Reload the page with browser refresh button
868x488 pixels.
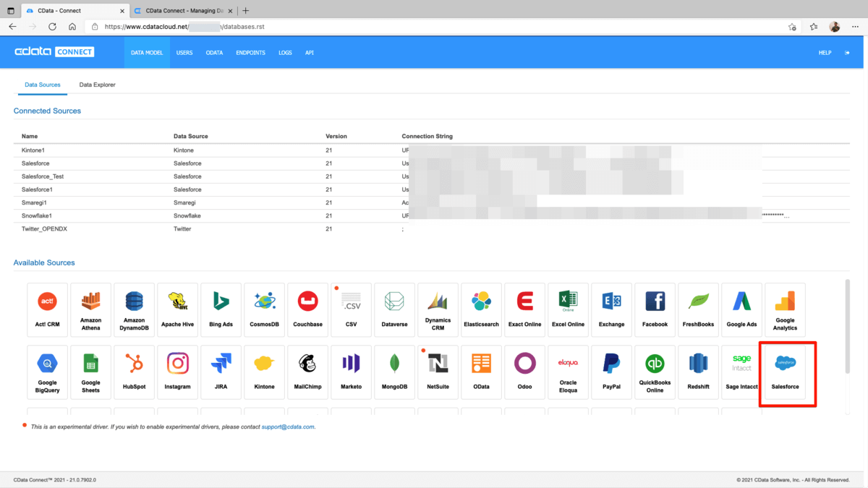(52, 27)
